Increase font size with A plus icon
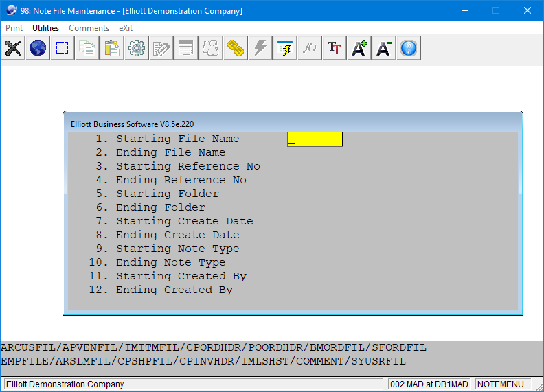544x392 pixels. tap(359, 48)
